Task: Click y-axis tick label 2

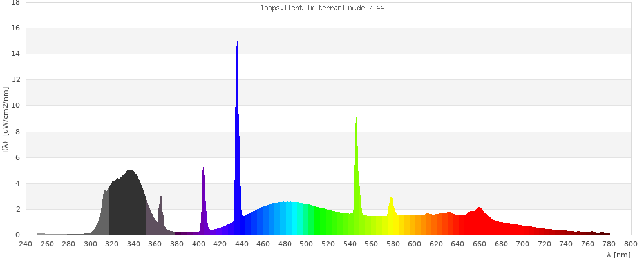Action: pos(17,210)
